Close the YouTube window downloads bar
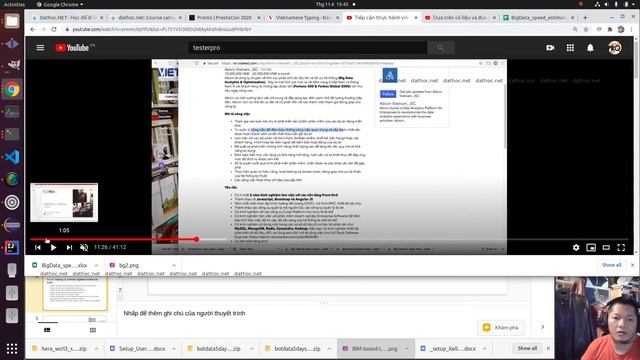Viewport: 640px width, 360px height. point(632,265)
